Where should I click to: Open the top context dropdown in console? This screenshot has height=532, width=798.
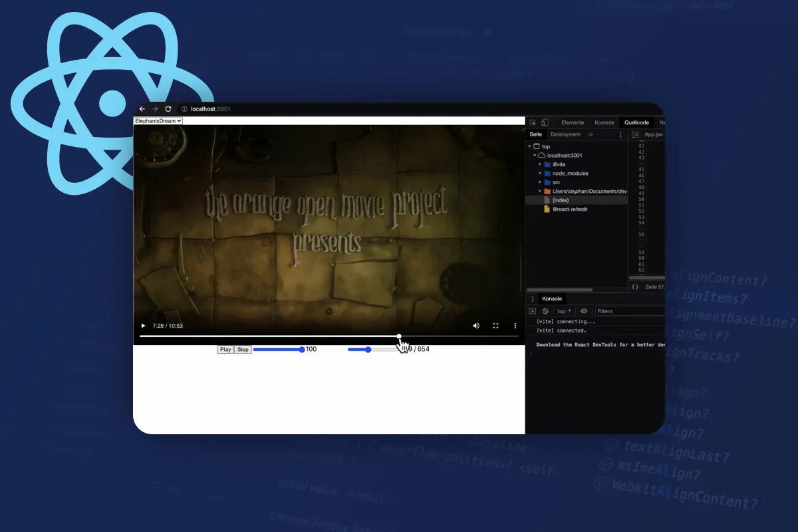pyautogui.click(x=564, y=311)
